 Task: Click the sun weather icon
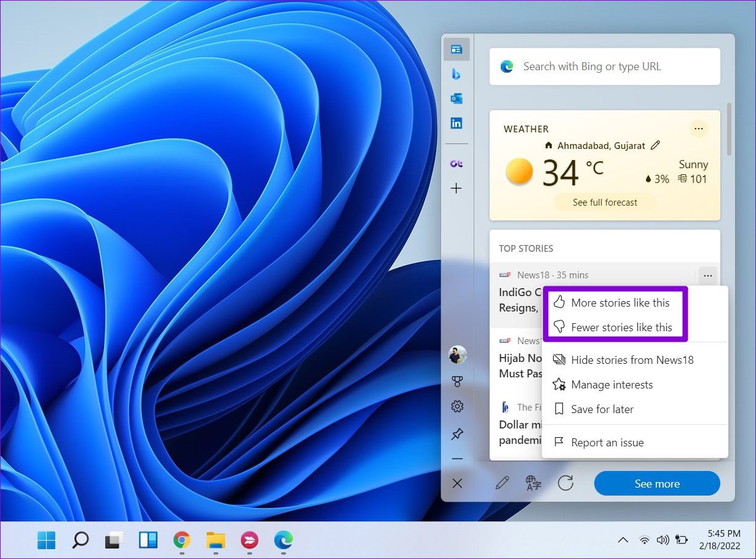pyautogui.click(x=519, y=171)
